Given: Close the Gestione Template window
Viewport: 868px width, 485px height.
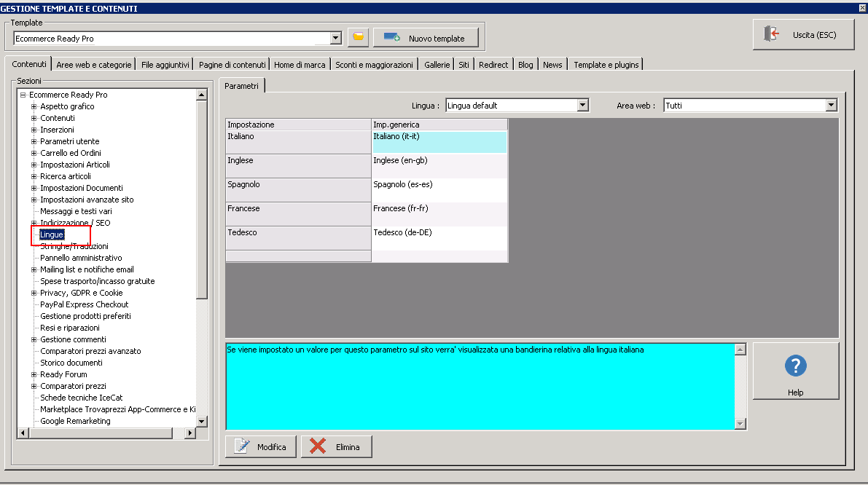Looking at the screenshot, I should (862, 8).
